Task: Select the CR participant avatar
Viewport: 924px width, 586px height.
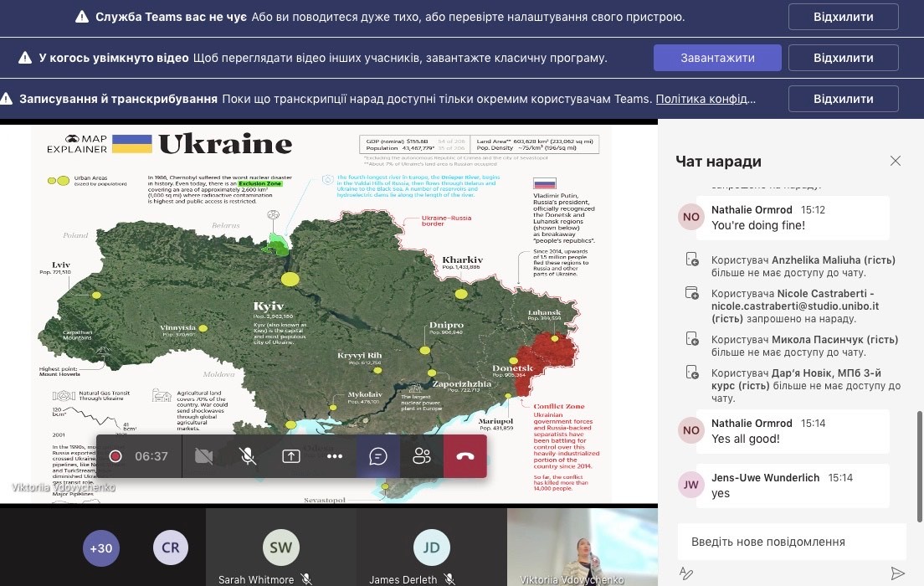Action: 171,548
